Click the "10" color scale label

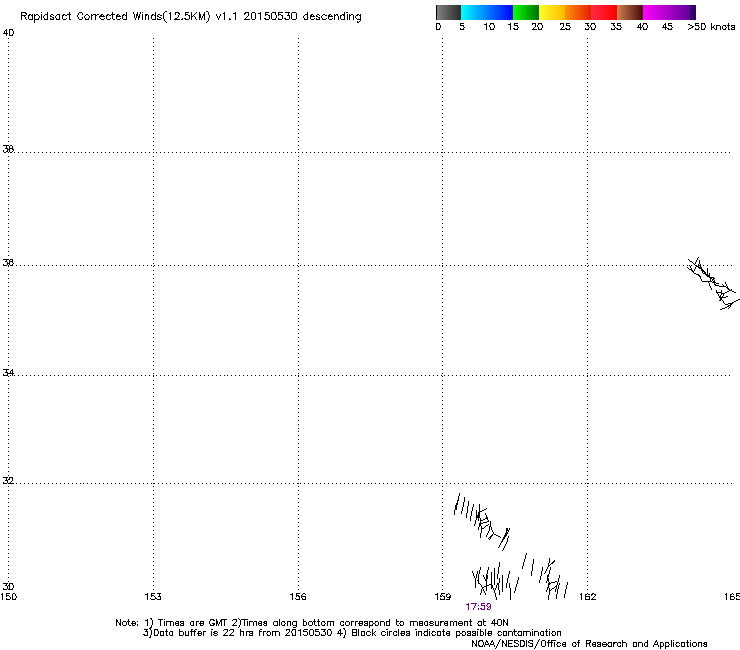[489, 27]
